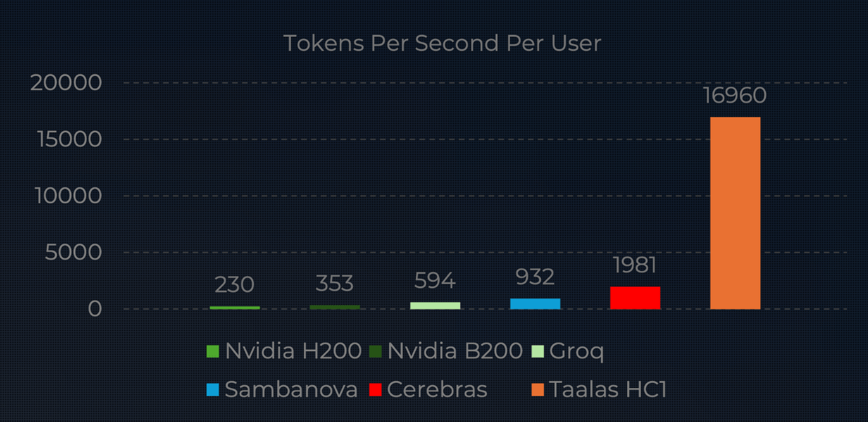The height and width of the screenshot is (422, 868).
Task: Click the Groq legend color swatch
Action: click(x=537, y=352)
